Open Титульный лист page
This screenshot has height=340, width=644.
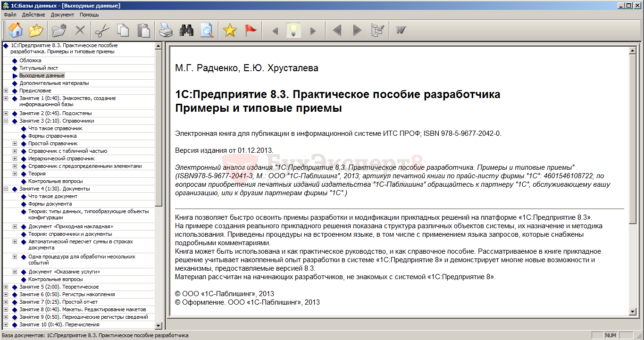(39, 68)
